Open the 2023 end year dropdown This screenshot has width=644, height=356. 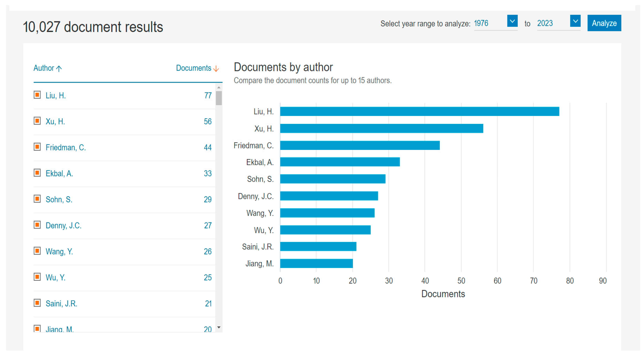point(575,21)
